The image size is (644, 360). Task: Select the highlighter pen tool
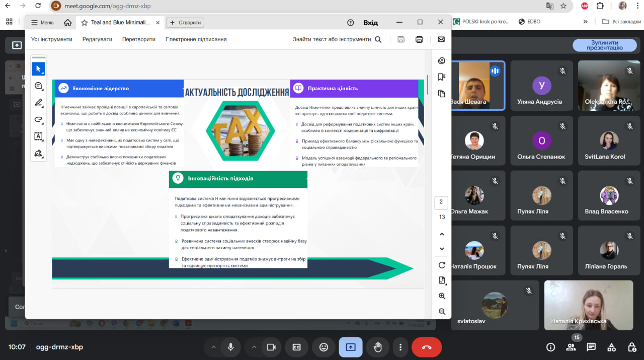pos(38,103)
